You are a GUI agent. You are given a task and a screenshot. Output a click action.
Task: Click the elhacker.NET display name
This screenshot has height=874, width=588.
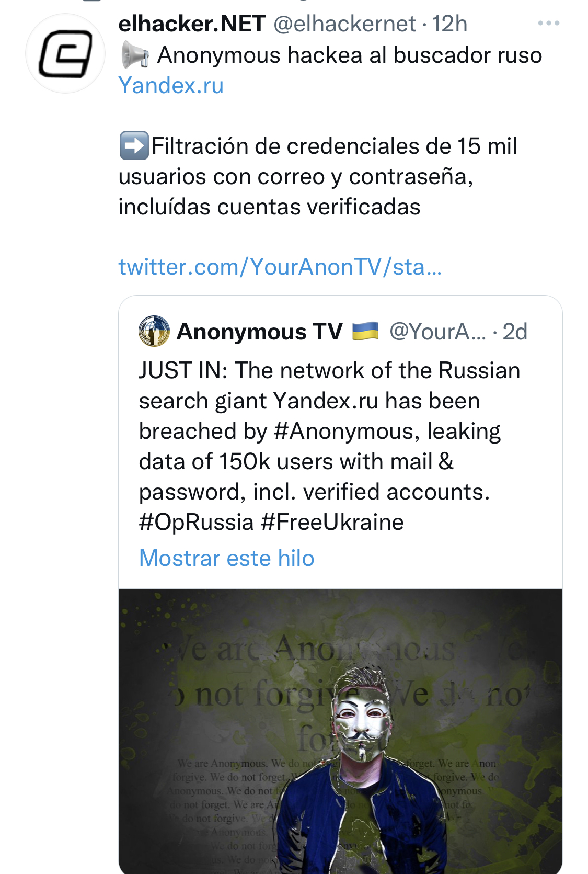click(x=192, y=24)
